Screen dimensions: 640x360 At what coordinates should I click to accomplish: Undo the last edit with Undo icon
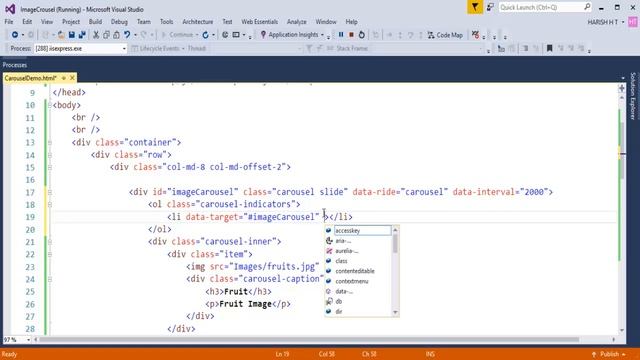pos(127,35)
